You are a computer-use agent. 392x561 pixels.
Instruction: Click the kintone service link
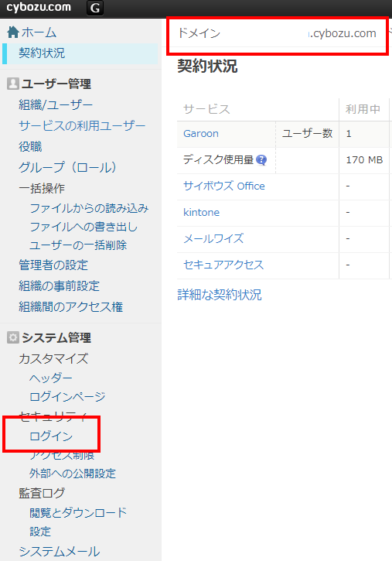tap(201, 212)
